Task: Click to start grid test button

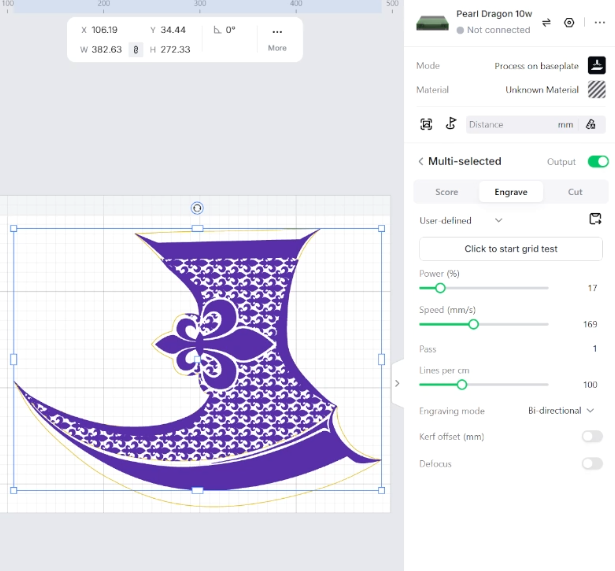Action: coord(511,249)
